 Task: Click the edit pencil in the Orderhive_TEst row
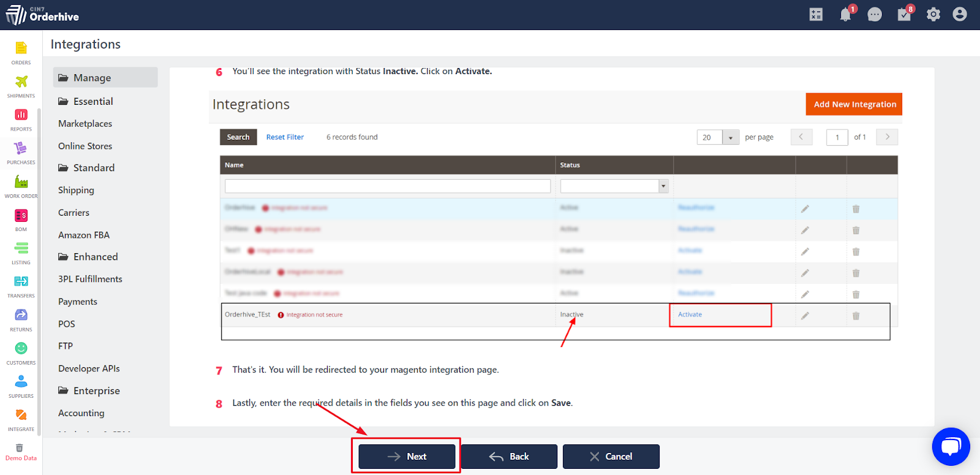pyautogui.click(x=805, y=316)
